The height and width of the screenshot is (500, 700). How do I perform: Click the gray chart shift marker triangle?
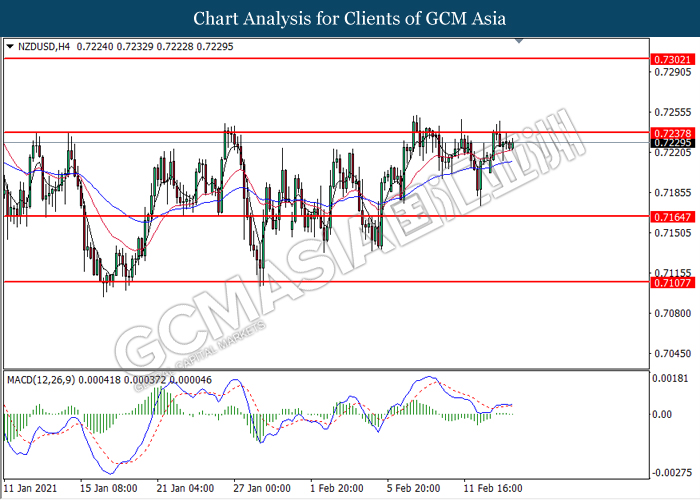coord(518,42)
